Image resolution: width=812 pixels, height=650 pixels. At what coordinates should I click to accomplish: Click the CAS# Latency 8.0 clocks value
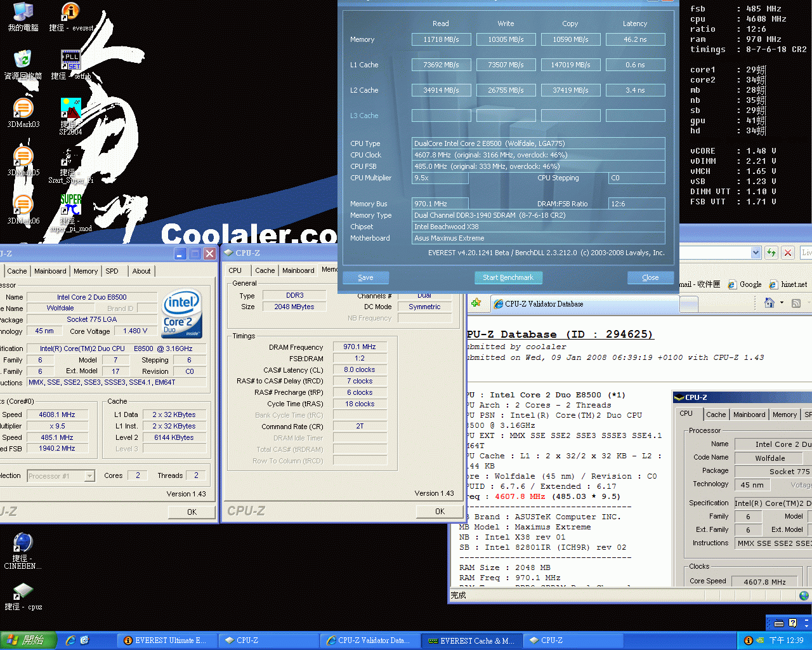360,369
